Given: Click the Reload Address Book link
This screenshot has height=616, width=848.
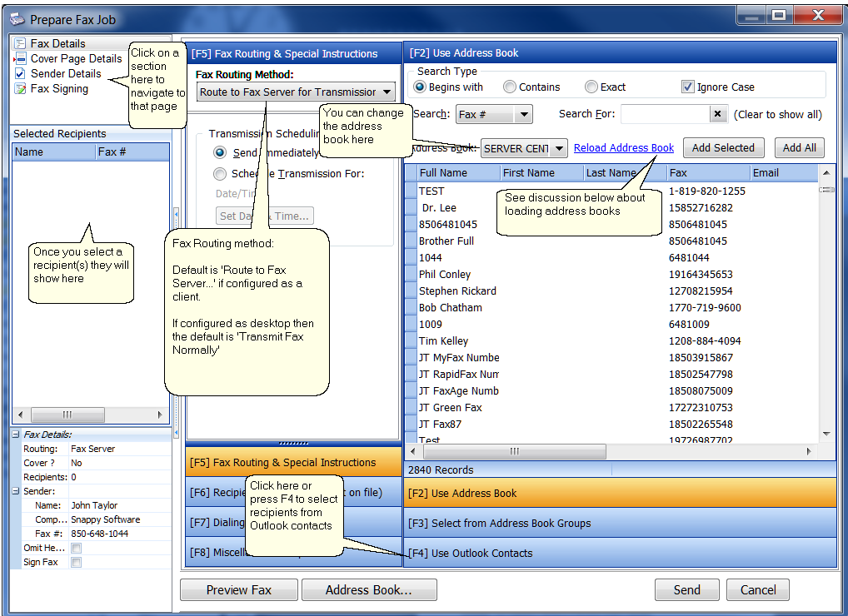Looking at the screenshot, I should pyautogui.click(x=624, y=148).
